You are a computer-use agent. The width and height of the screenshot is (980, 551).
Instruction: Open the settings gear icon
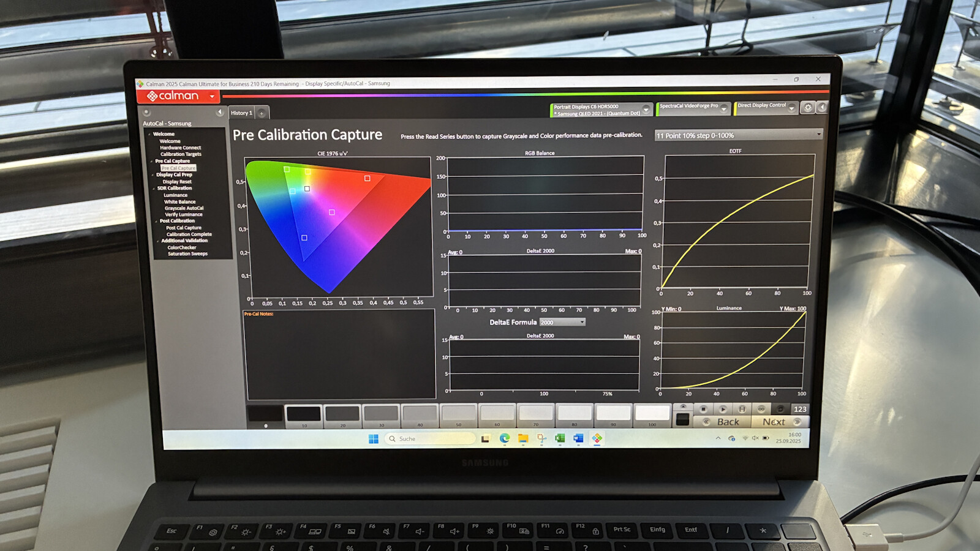click(x=808, y=108)
